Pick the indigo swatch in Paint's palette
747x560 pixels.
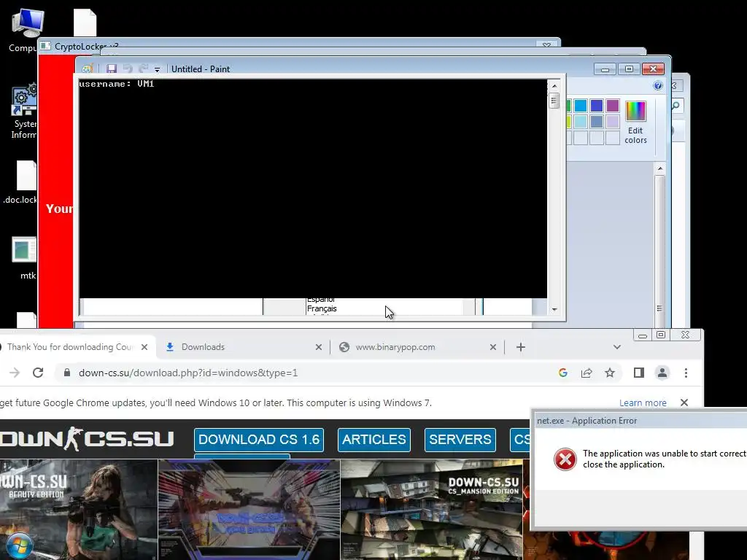click(x=597, y=106)
